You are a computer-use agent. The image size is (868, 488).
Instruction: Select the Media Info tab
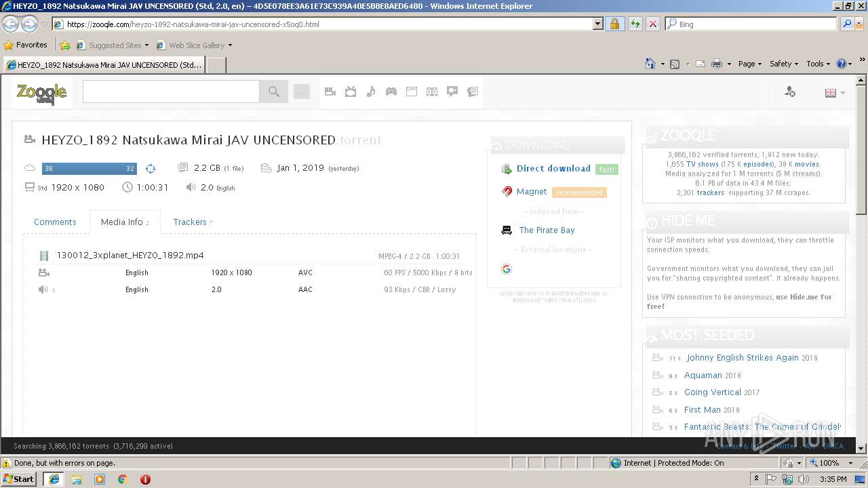point(125,222)
